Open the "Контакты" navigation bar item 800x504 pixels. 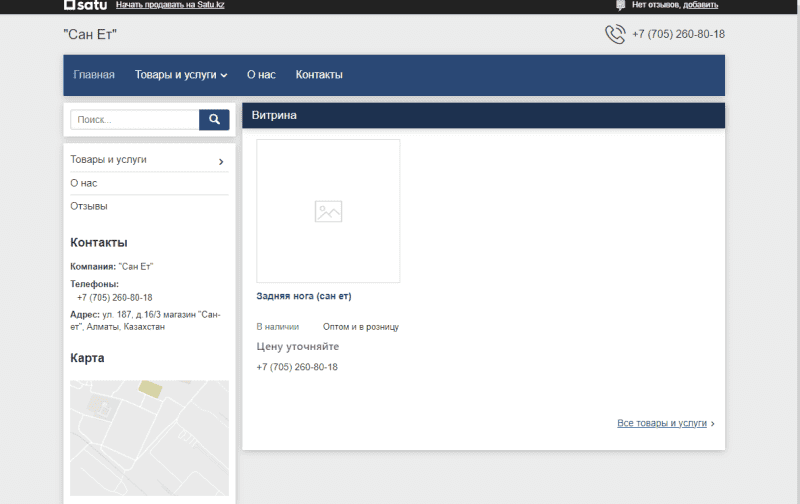[x=319, y=75]
